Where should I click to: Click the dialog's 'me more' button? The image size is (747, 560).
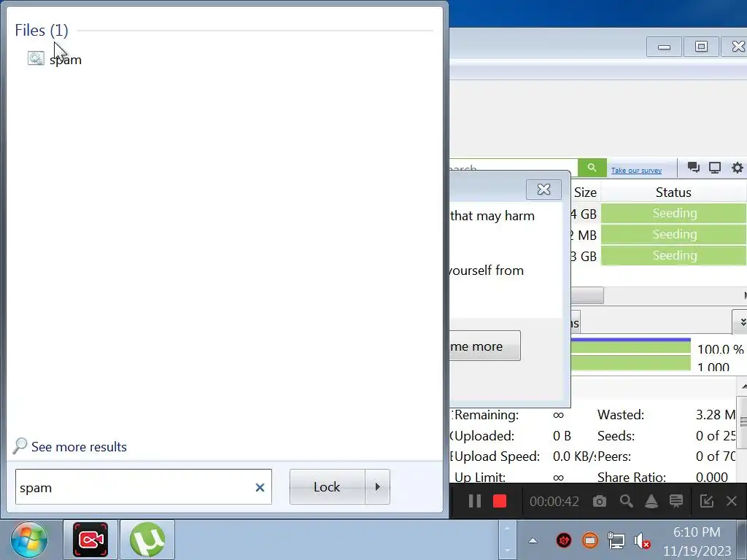pyautogui.click(x=484, y=346)
